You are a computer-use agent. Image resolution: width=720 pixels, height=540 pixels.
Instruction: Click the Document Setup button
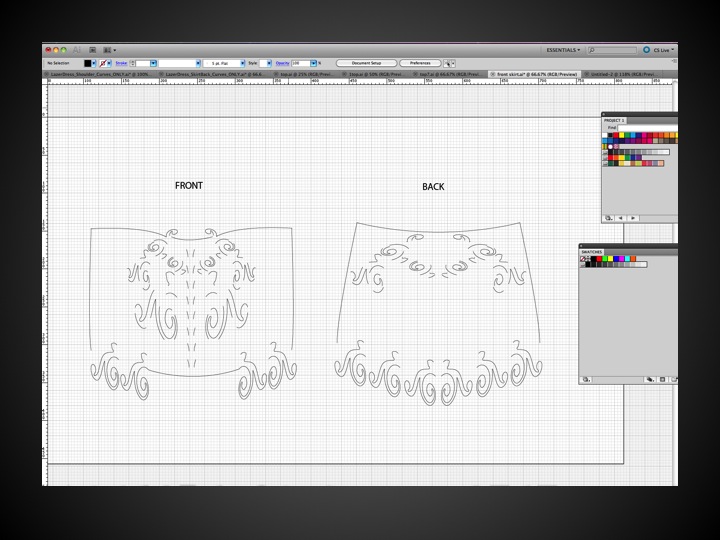(x=364, y=63)
